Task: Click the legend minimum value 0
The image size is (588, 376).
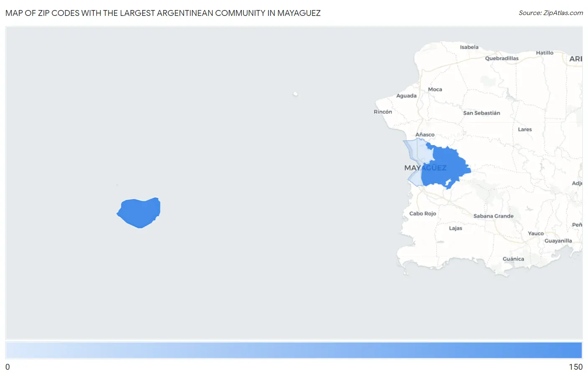Action: click(8, 367)
